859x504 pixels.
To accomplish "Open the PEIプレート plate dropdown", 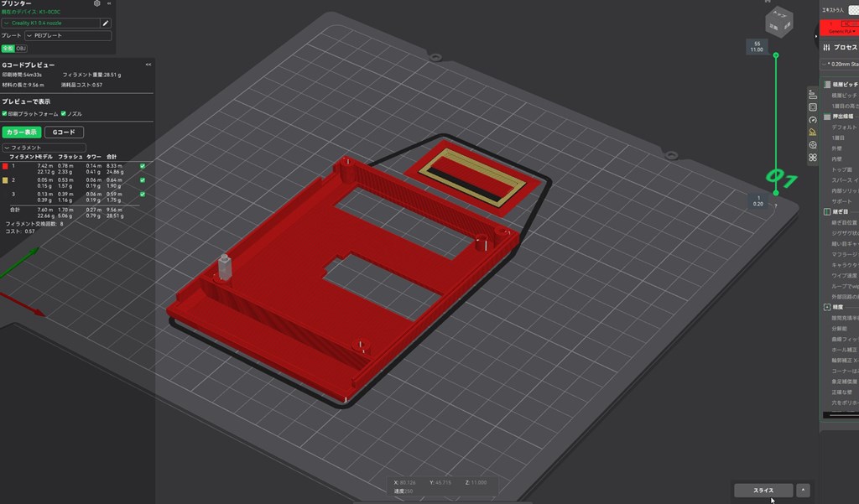I will click(68, 35).
